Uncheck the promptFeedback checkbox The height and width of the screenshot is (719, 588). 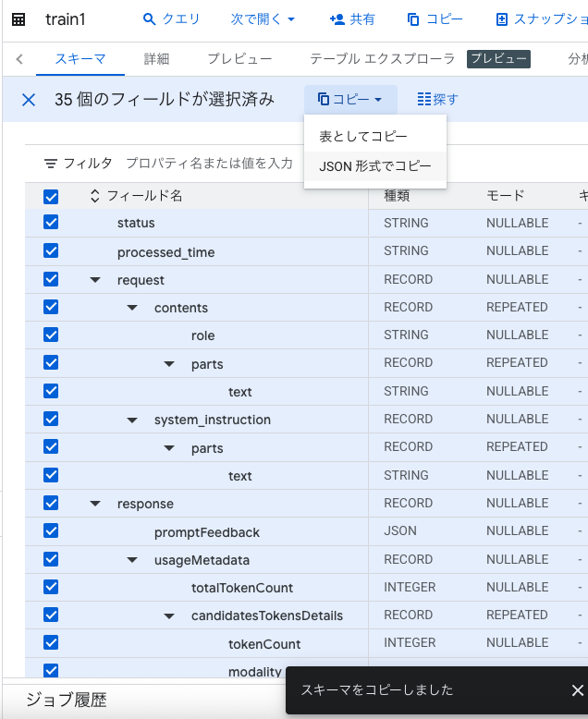pos(51,530)
